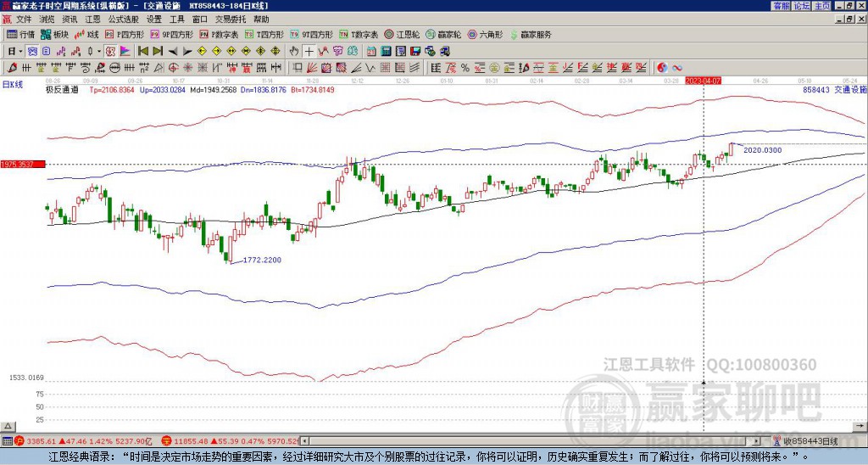Open the 江恩 menu
This screenshot has width=868, height=465.
[x=92, y=20]
